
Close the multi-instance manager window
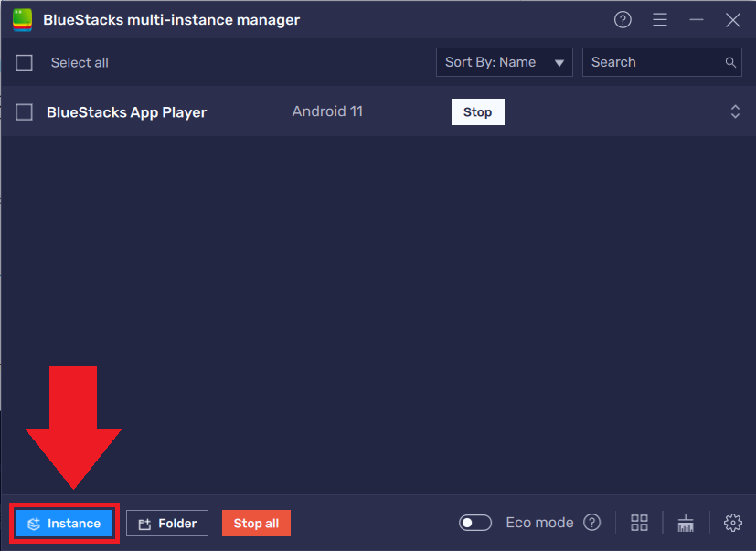[733, 20]
